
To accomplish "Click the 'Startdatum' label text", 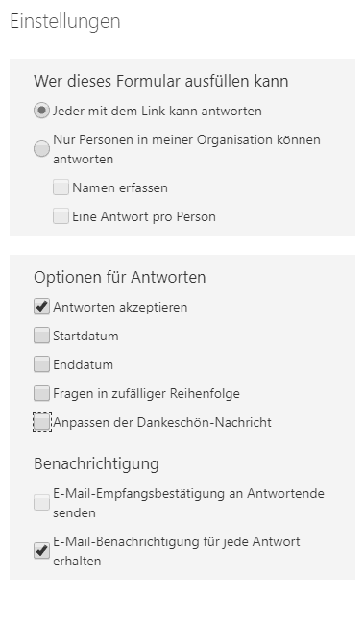I will click(x=85, y=336).
